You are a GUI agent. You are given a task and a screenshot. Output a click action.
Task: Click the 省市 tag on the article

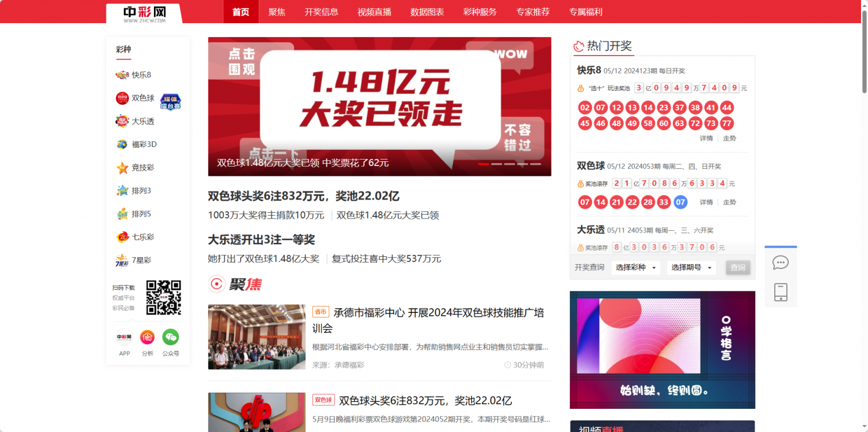pos(320,312)
